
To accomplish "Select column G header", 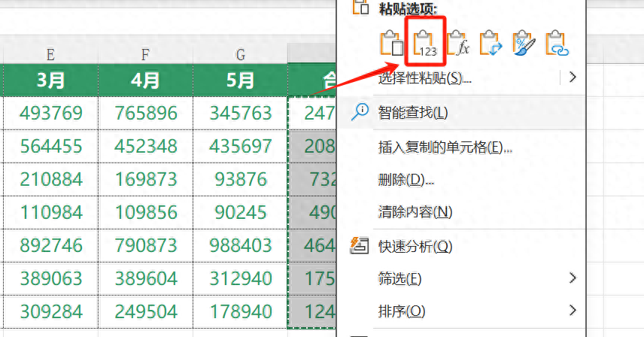I will click(240, 53).
